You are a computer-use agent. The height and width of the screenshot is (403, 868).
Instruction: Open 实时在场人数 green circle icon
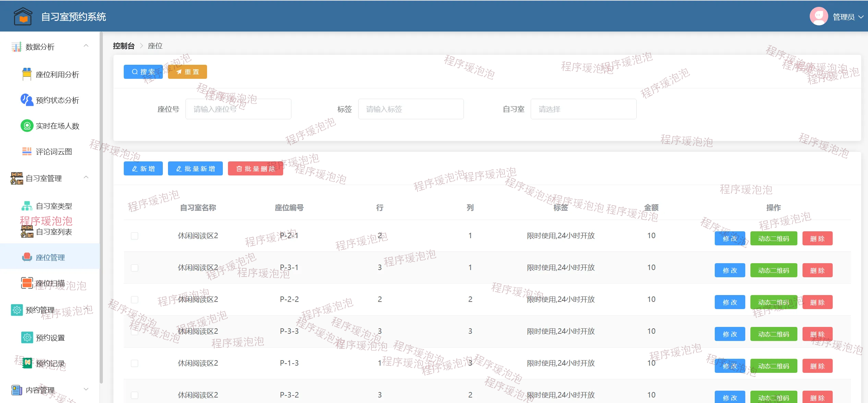27,126
